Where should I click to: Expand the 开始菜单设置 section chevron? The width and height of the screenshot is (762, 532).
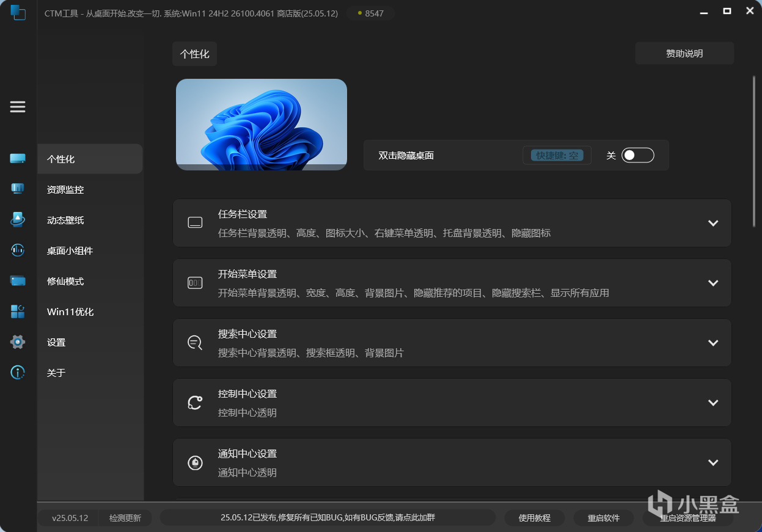coord(713,283)
